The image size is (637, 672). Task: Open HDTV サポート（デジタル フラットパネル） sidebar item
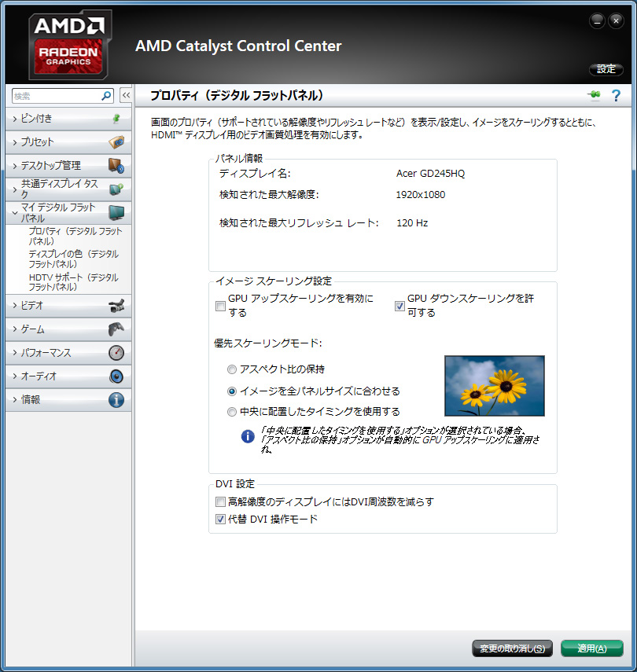[74, 282]
